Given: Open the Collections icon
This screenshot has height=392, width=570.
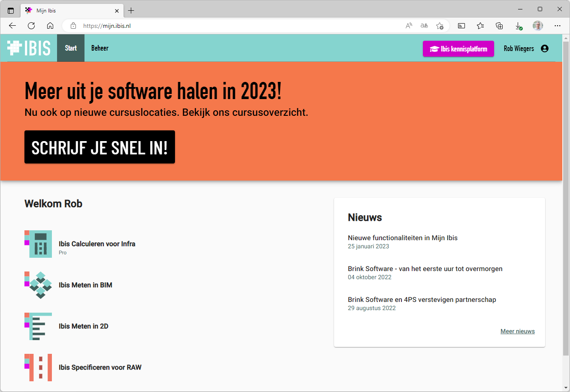Looking at the screenshot, I should click(x=499, y=26).
